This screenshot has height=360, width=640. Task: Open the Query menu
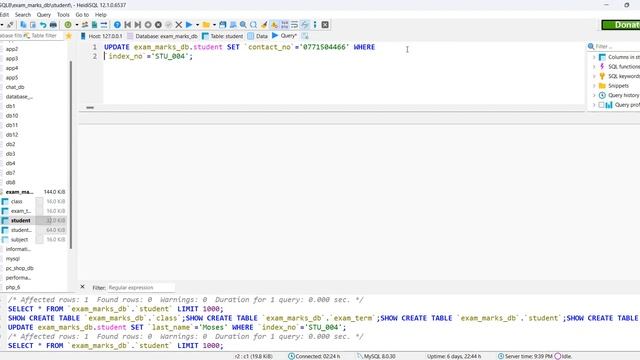click(44, 15)
